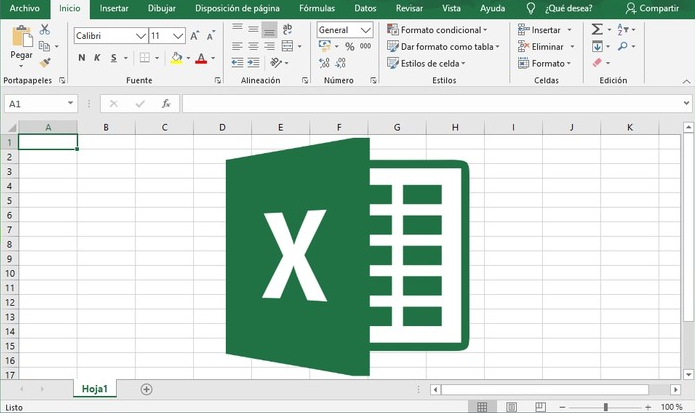The width and height of the screenshot is (695, 413).
Task: Merge and center cells icon
Action: click(x=287, y=46)
